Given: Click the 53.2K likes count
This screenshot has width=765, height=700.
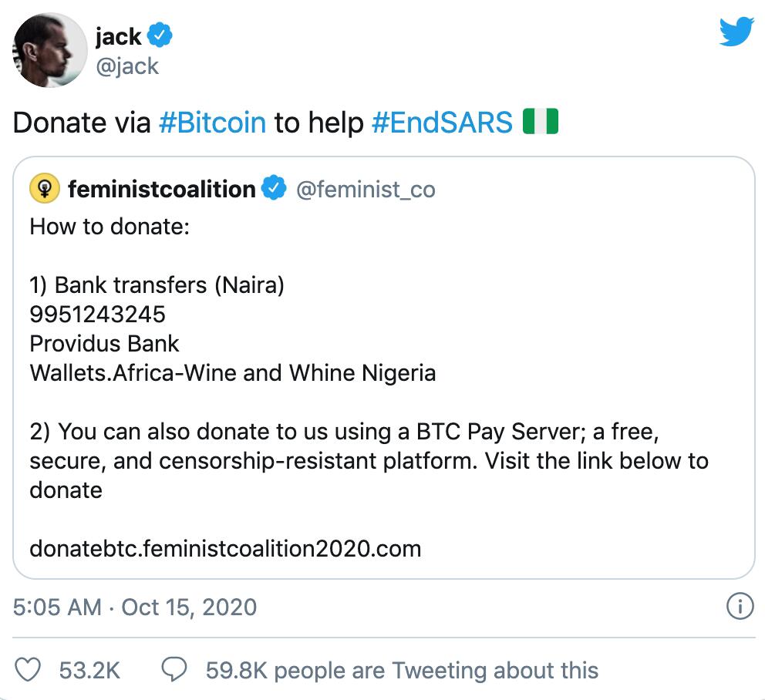Looking at the screenshot, I should pyautogui.click(x=89, y=670).
